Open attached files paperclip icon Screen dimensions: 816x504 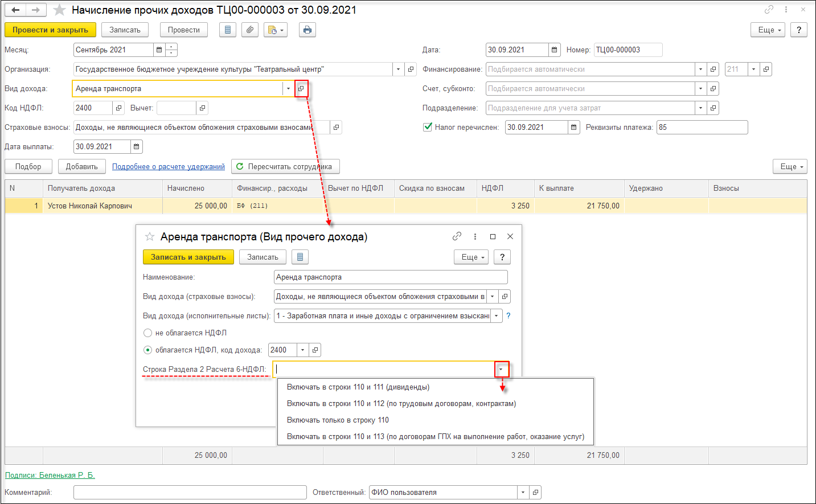click(x=250, y=30)
